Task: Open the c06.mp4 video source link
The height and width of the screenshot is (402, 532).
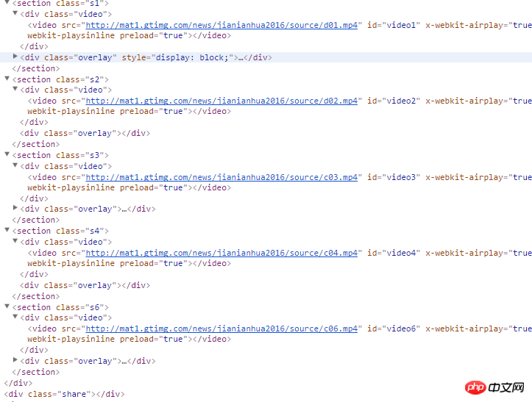Action: (x=221, y=329)
